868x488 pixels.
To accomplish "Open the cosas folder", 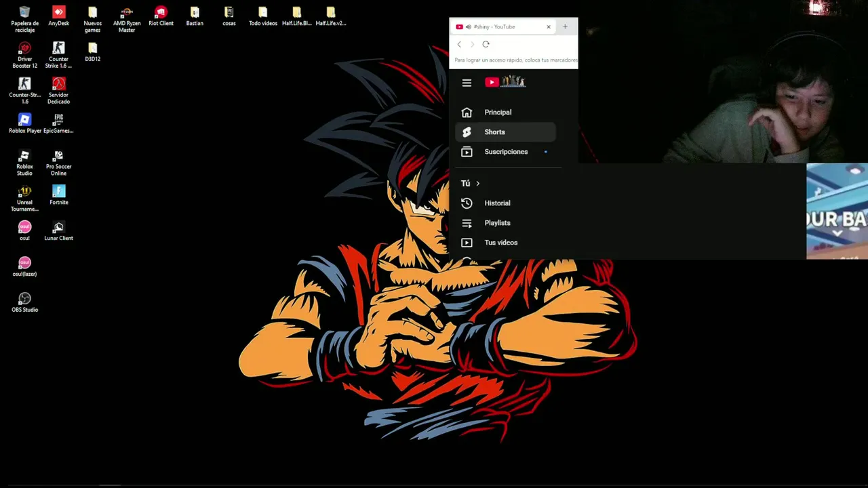I will pyautogui.click(x=229, y=16).
